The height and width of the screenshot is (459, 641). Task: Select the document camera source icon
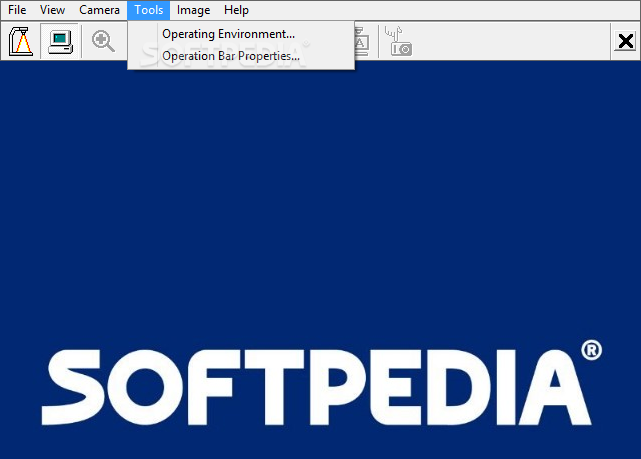(21, 41)
